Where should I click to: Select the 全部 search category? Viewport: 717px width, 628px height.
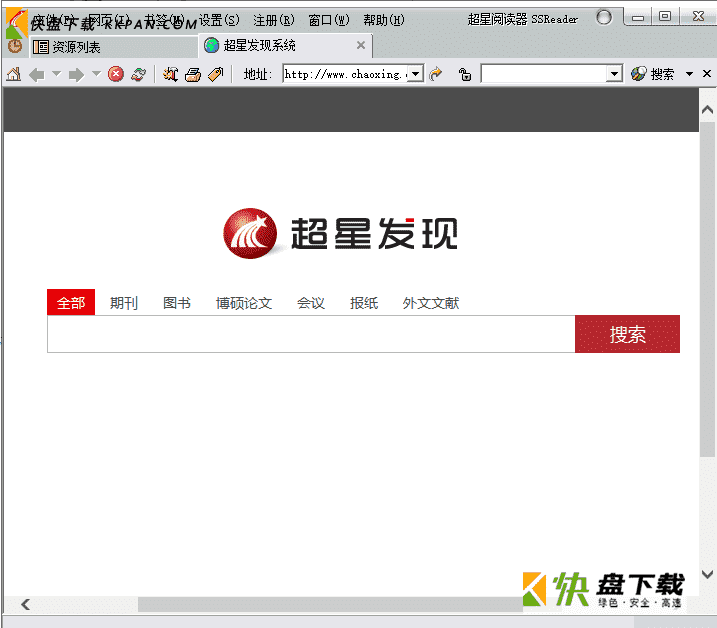point(71,302)
